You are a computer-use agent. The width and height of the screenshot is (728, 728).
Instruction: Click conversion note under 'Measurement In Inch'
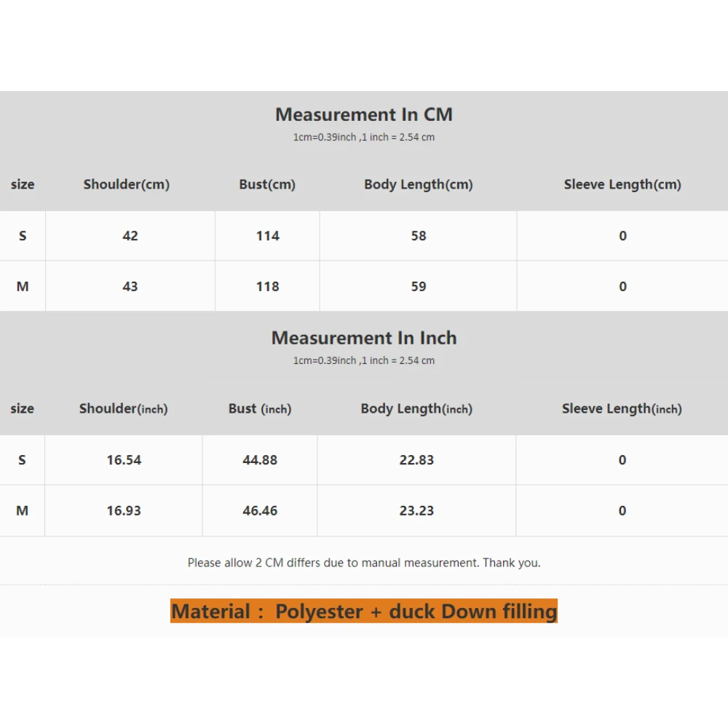(363, 361)
